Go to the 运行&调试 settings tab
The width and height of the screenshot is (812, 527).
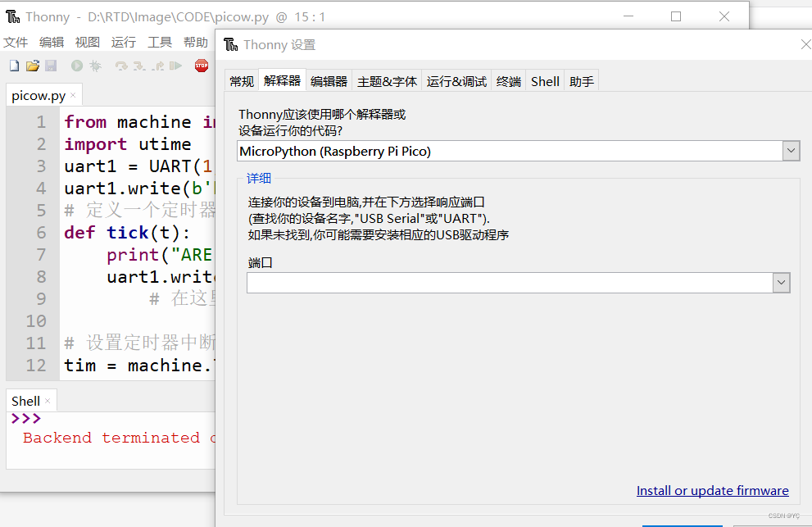click(x=456, y=81)
